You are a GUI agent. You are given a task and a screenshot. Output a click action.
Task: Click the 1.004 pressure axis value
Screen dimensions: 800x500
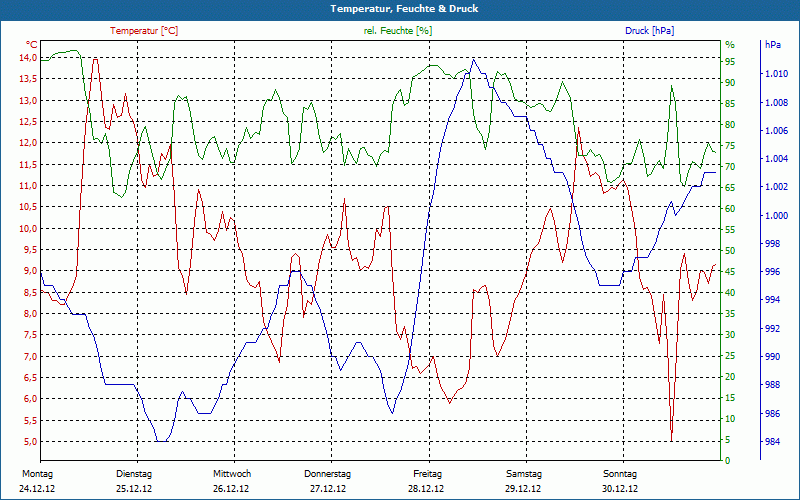[776, 159]
